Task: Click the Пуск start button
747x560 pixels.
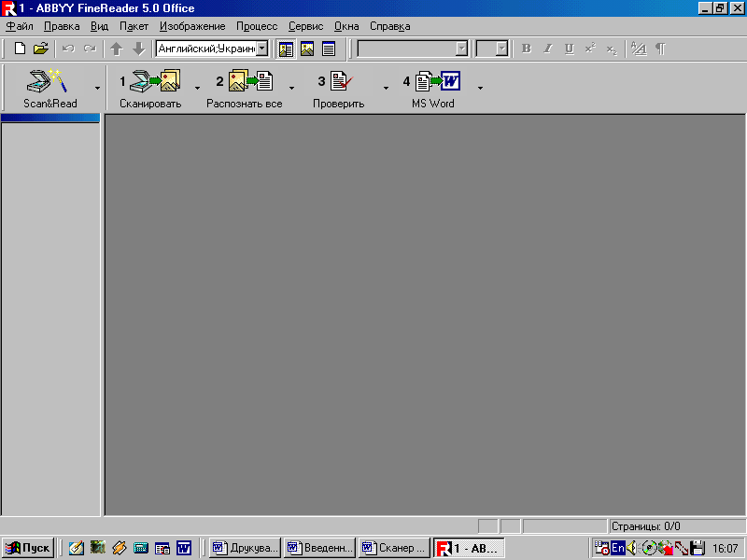Action: tap(28, 548)
